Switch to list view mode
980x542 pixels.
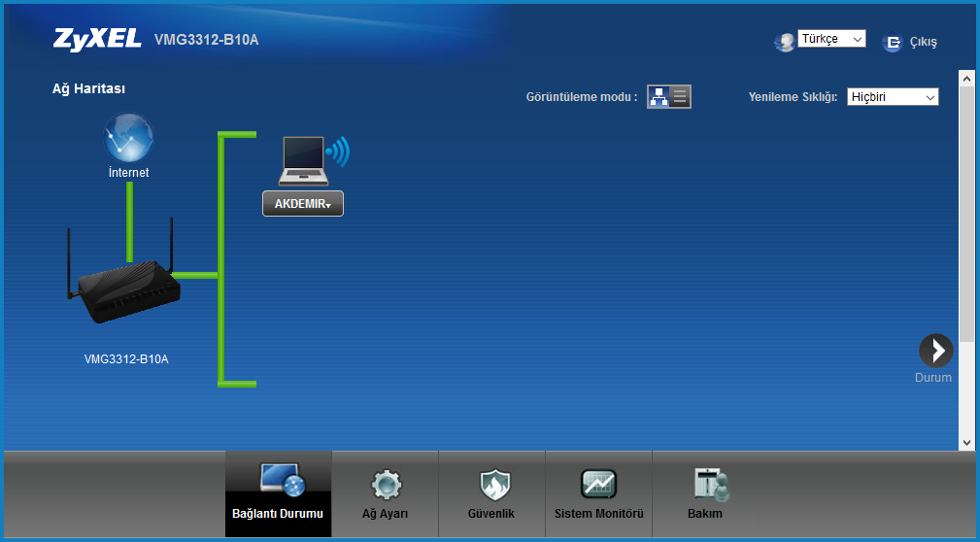(680, 96)
